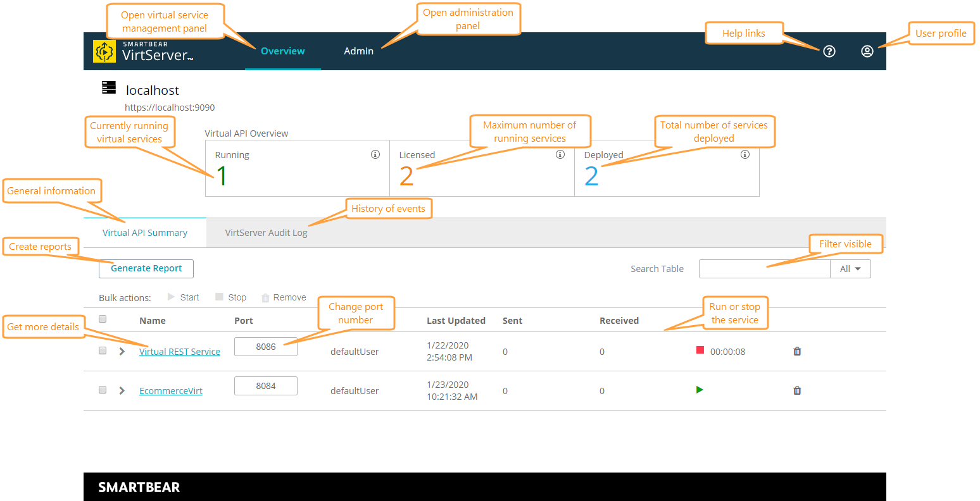Click the port field showing 8084

click(x=266, y=386)
